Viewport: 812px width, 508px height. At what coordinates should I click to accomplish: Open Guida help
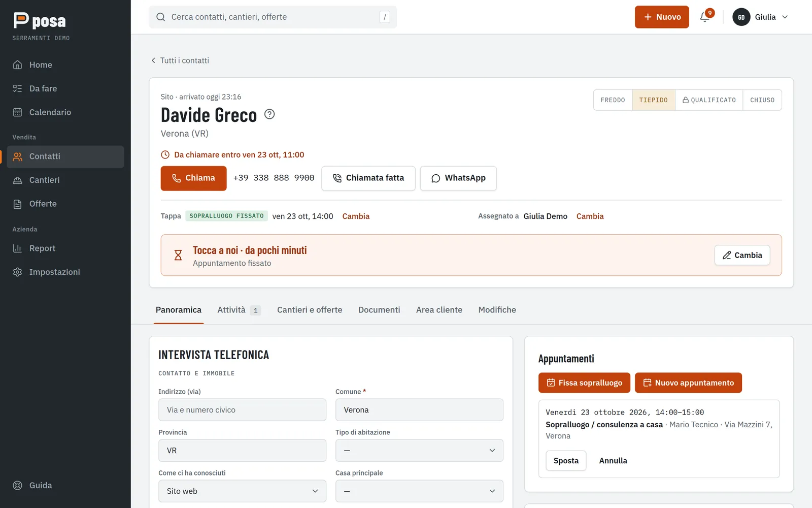pos(65,485)
